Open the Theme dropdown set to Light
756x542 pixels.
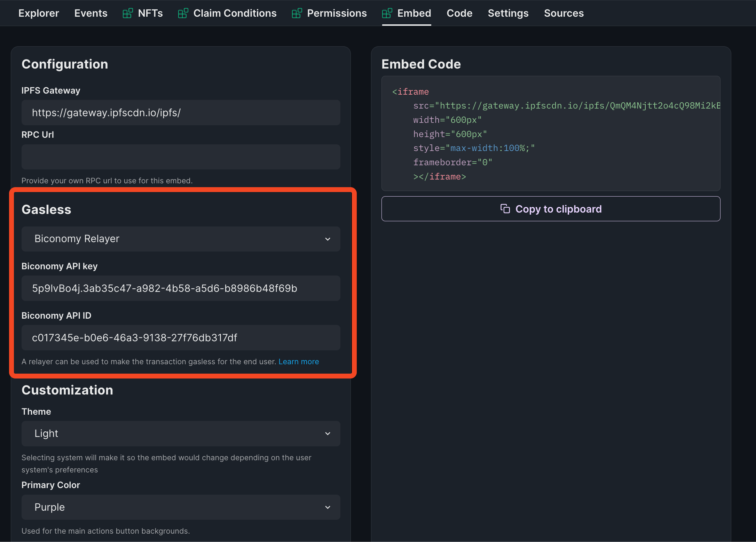181,433
